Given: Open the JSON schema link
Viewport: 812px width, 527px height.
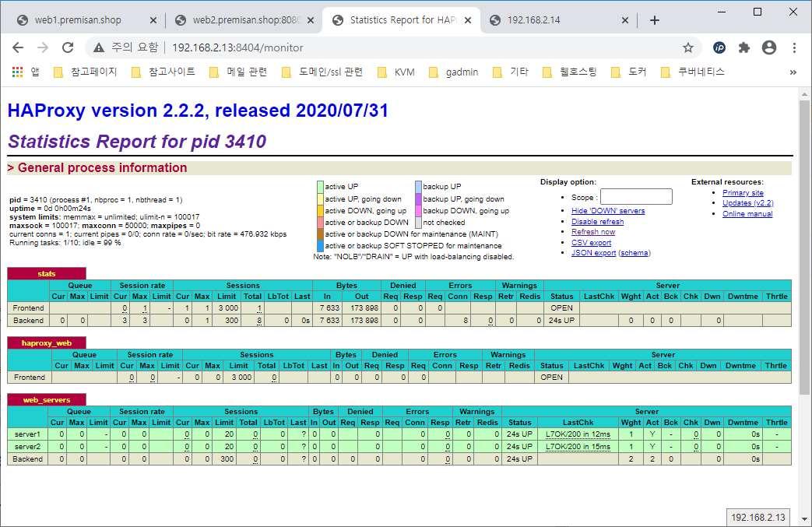Looking at the screenshot, I should coord(634,253).
